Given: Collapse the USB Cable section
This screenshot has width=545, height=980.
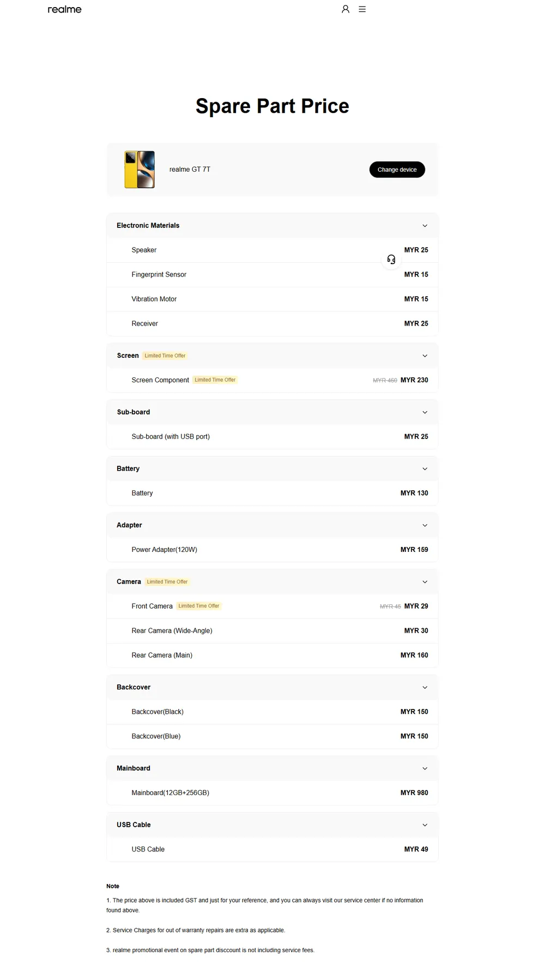Looking at the screenshot, I should pyautogui.click(x=272, y=825).
